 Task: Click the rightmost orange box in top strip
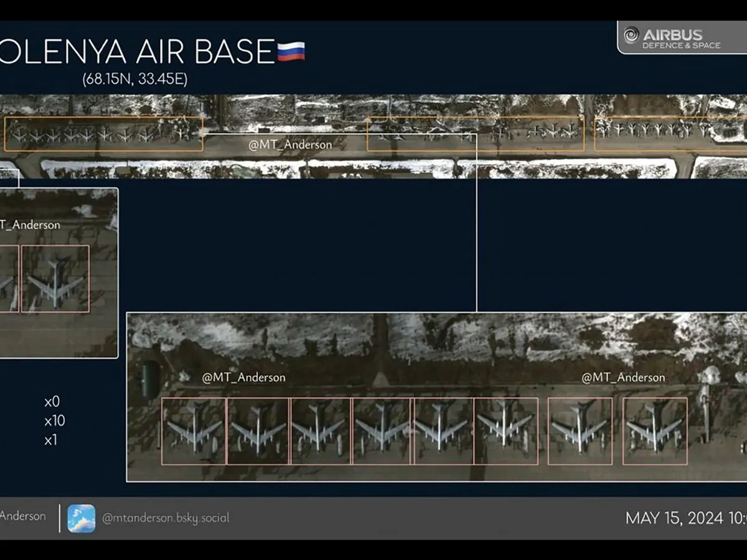tap(670, 134)
